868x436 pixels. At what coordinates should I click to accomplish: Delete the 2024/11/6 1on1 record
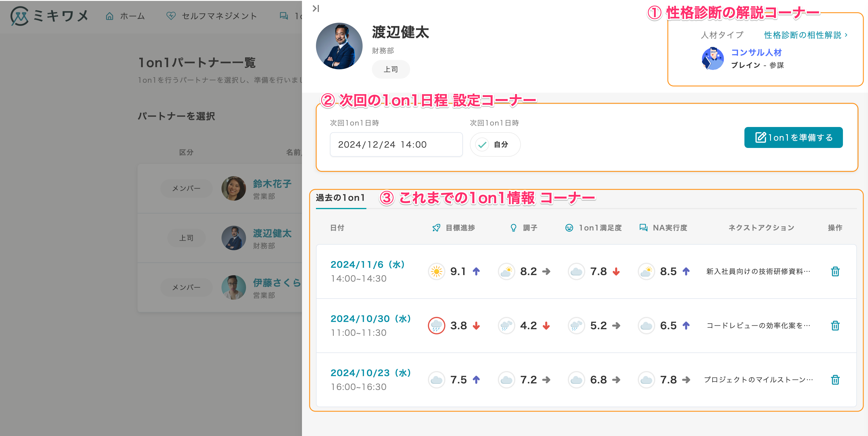[x=835, y=271]
